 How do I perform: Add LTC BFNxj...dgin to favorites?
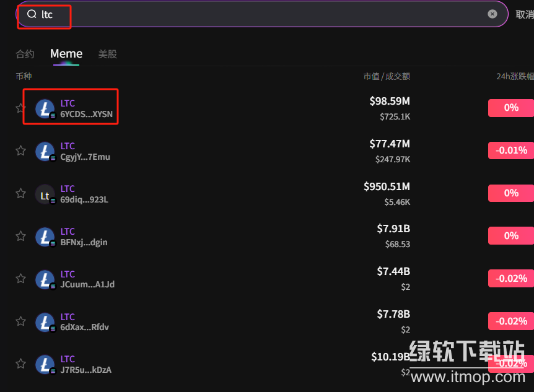[20, 236]
